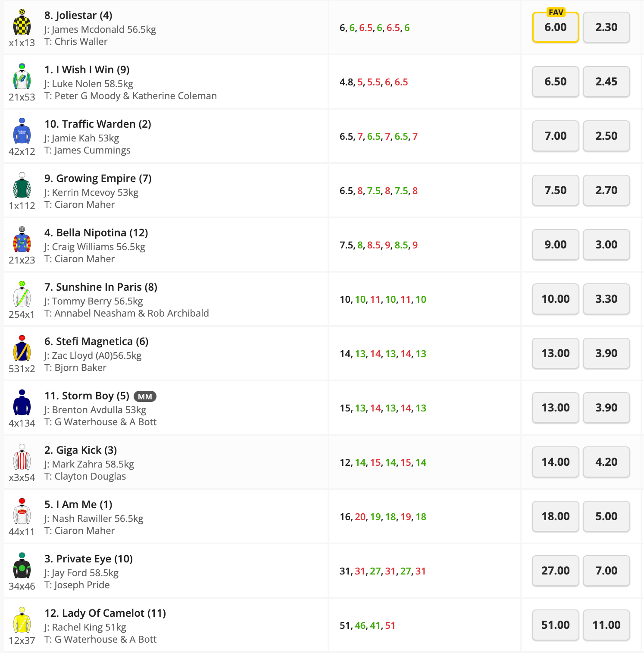Open the Private Eye runner name
Image resolution: width=644 pixels, height=653 pixels.
pyautogui.click(x=88, y=559)
